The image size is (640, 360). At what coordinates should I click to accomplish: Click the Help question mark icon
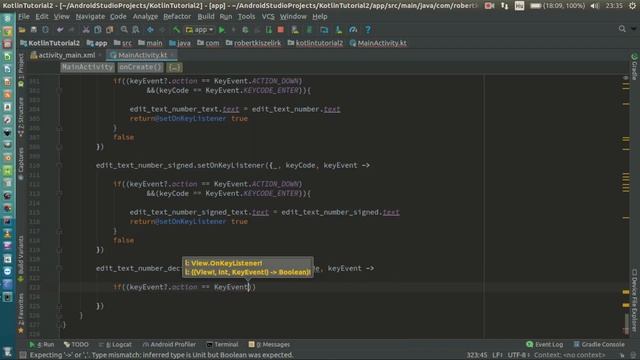pyautogui.click(x=368, y=30)
